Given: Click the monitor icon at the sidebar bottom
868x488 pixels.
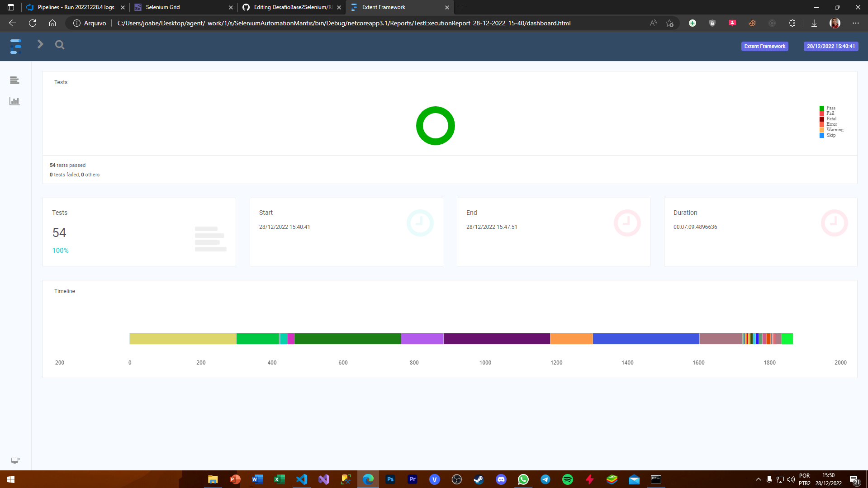Looking at the screenshot, I should pyautogui.click(x=15, y=460).
